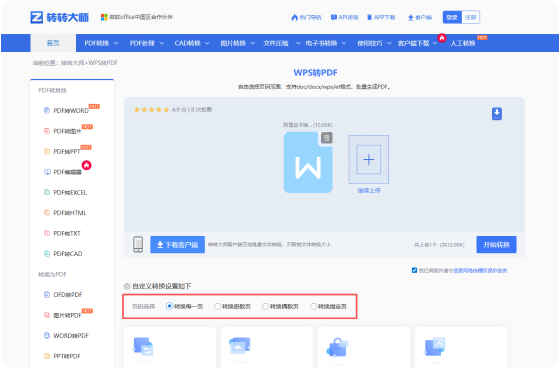560x369 pixels.
Task: Click 转转大师 in the breadcrumb path
Action: click(73, 63)
